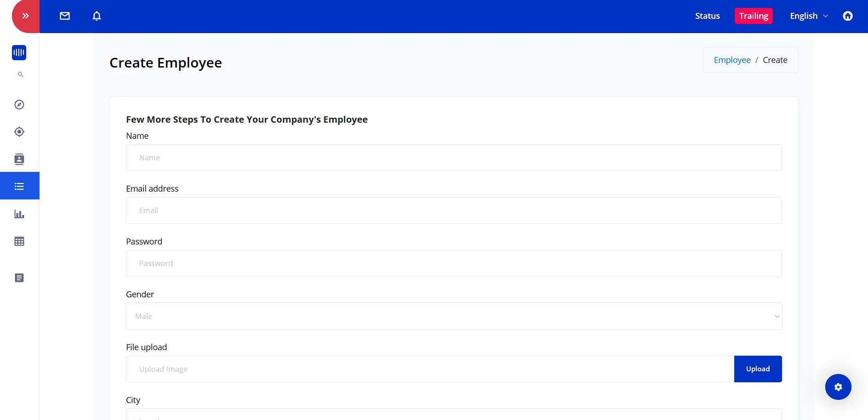Open the target crosshair icon in sidebar

[x=19, y=132]
